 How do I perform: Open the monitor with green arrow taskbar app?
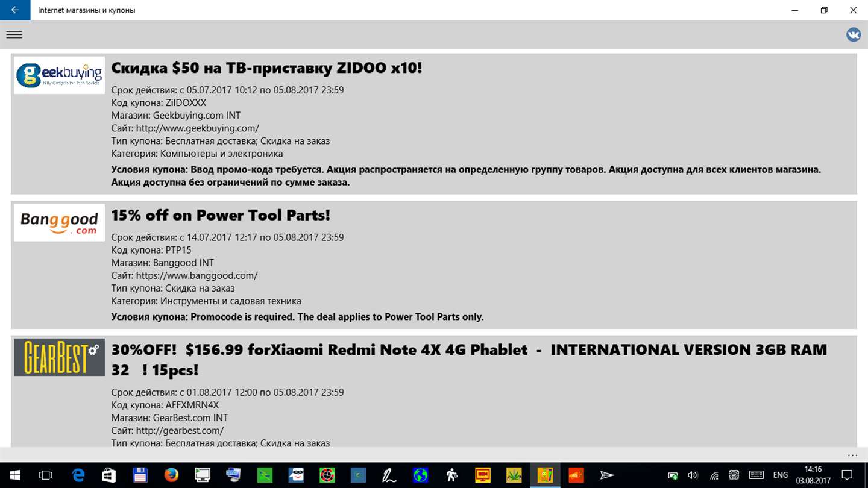[203, 475]
